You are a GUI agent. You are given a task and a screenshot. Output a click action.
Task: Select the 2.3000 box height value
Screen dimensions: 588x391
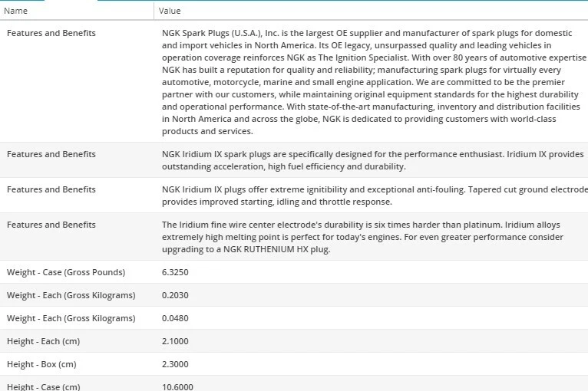(175, 364)
